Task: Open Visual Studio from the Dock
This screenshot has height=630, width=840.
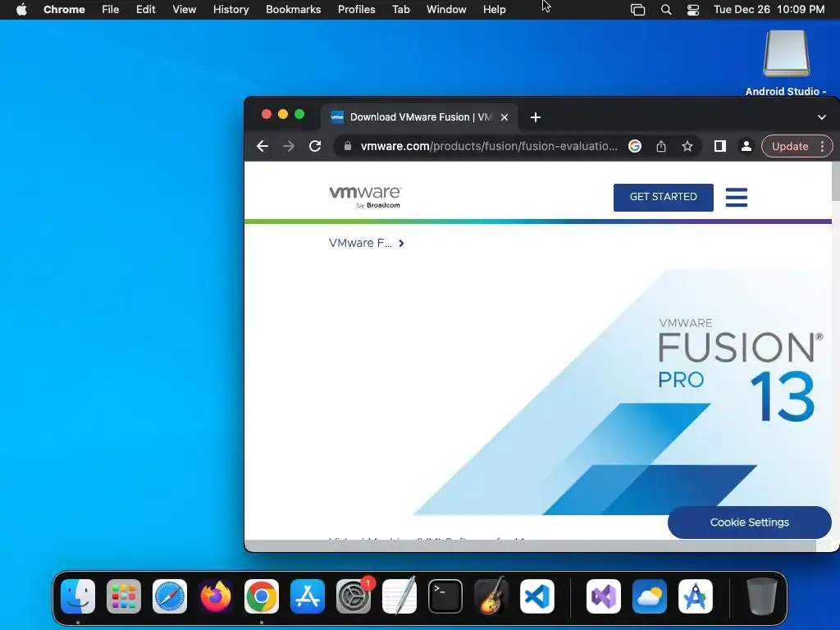Action: 604,596
